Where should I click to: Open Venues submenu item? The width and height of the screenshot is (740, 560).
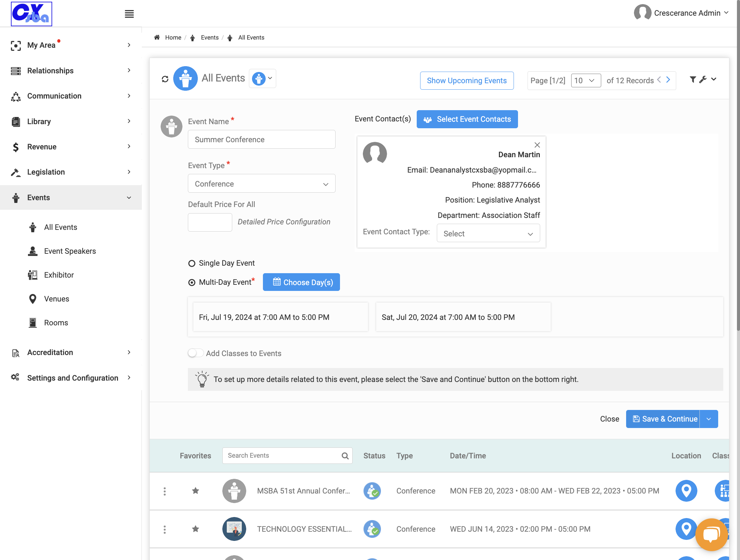pos(57,299)
